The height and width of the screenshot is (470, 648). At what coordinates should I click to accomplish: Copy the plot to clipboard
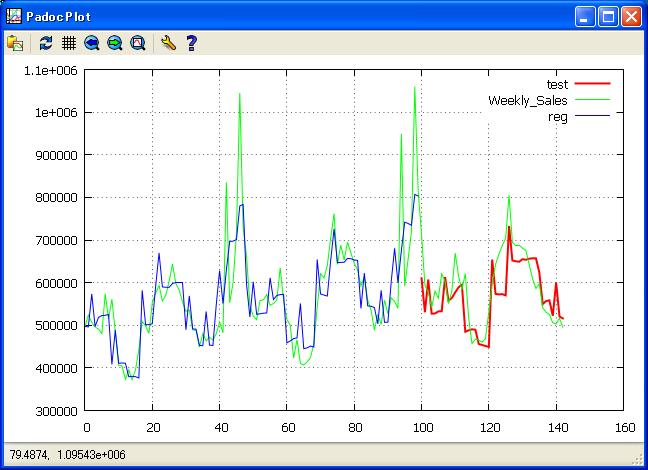point(15,43)
